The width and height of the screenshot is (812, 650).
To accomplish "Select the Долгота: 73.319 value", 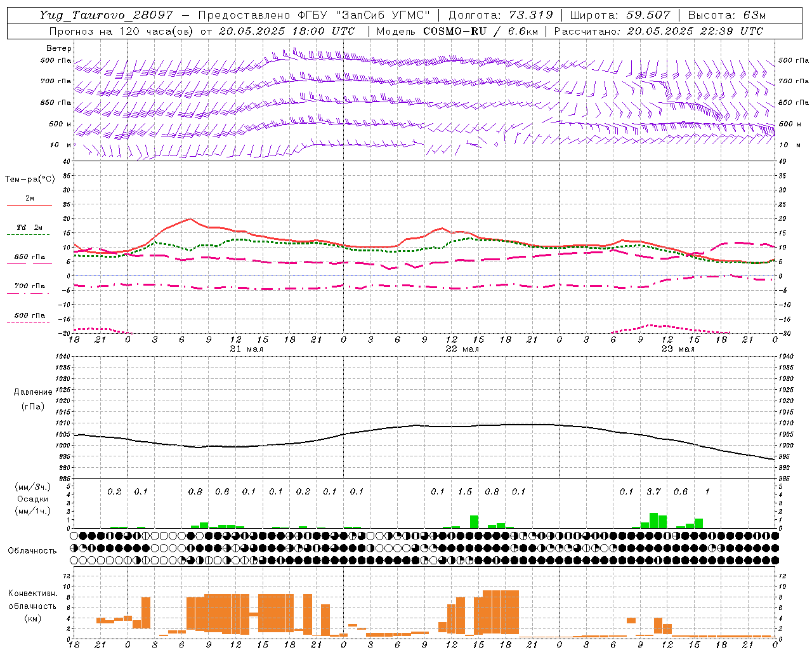I will click(501, 15).
